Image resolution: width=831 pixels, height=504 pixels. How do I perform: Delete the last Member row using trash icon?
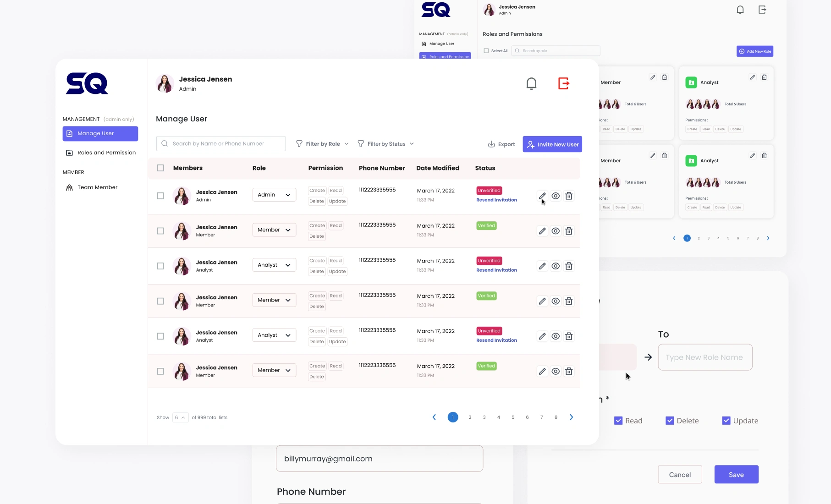(569, 371)
